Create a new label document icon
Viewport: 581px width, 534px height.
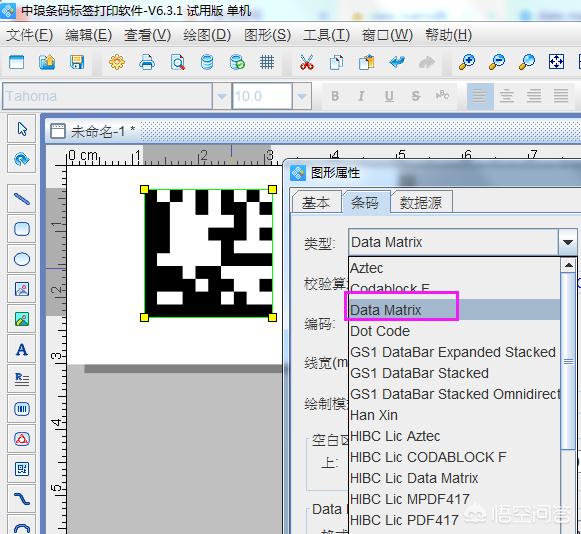point(17,62)
